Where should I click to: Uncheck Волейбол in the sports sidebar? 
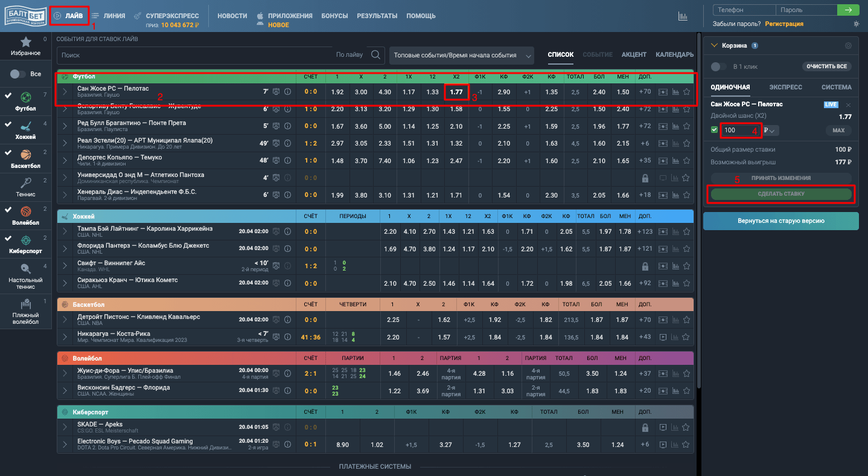8,209
